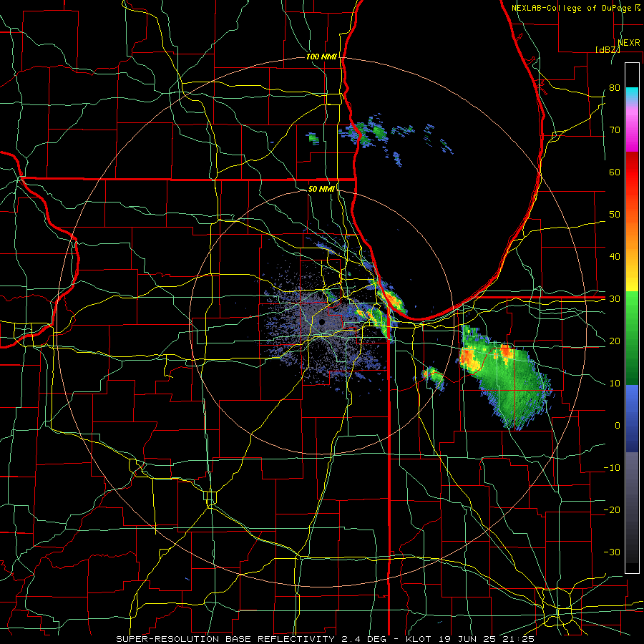Viewport: 644px width, 644px height.
Task: Select the 70 value on dBZ scale
Action: coord(615,130)
